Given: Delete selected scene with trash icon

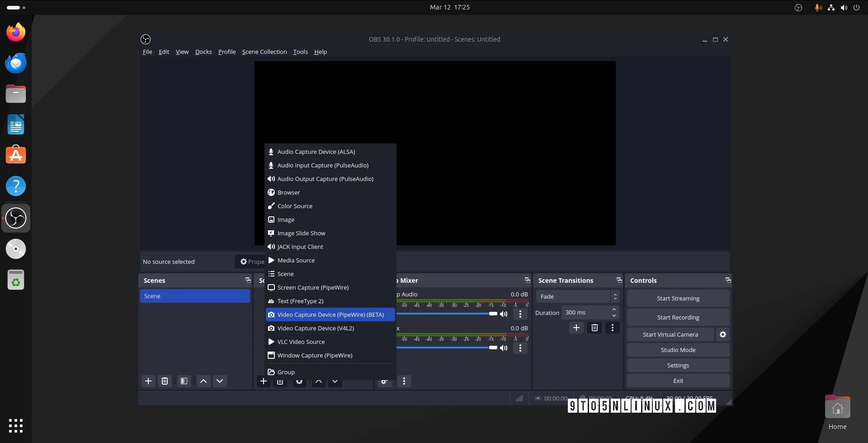Looking at the screenshot, I should tap(165, 381).
